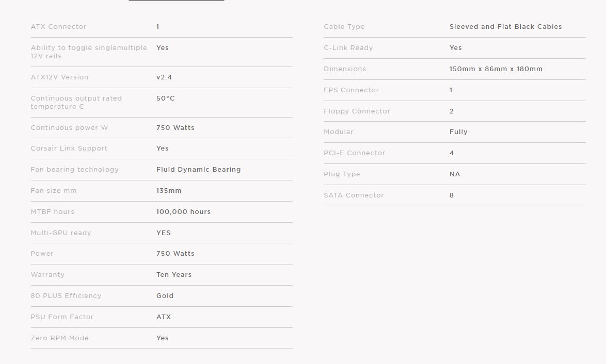Click the 100,000 hours MTBF value

pyautogui.click(x=183, y=212)
